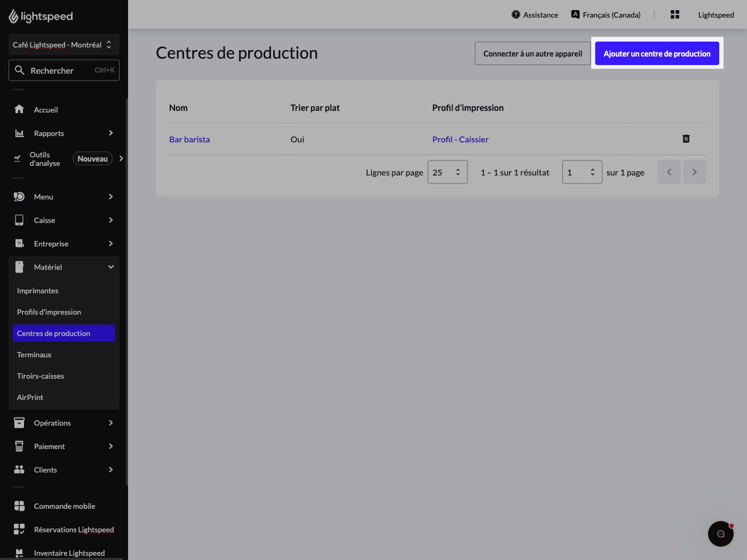Click the Nouveau badge

(92, 158)
